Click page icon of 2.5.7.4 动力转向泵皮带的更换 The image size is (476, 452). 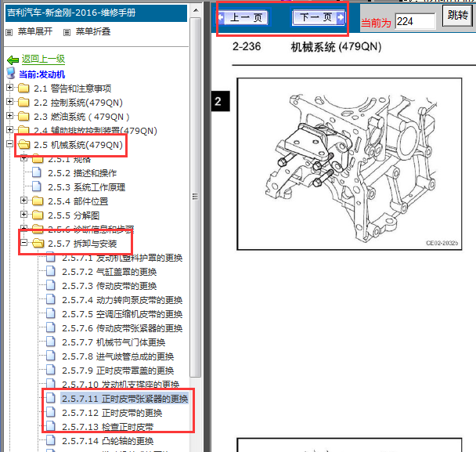pos(51,299)
